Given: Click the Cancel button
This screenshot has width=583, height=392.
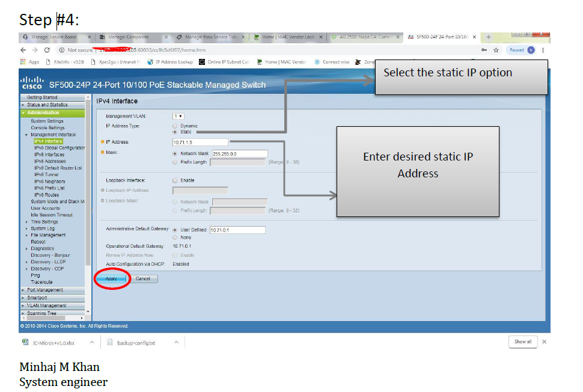Looking at the screenshot, I should (144, 278).
